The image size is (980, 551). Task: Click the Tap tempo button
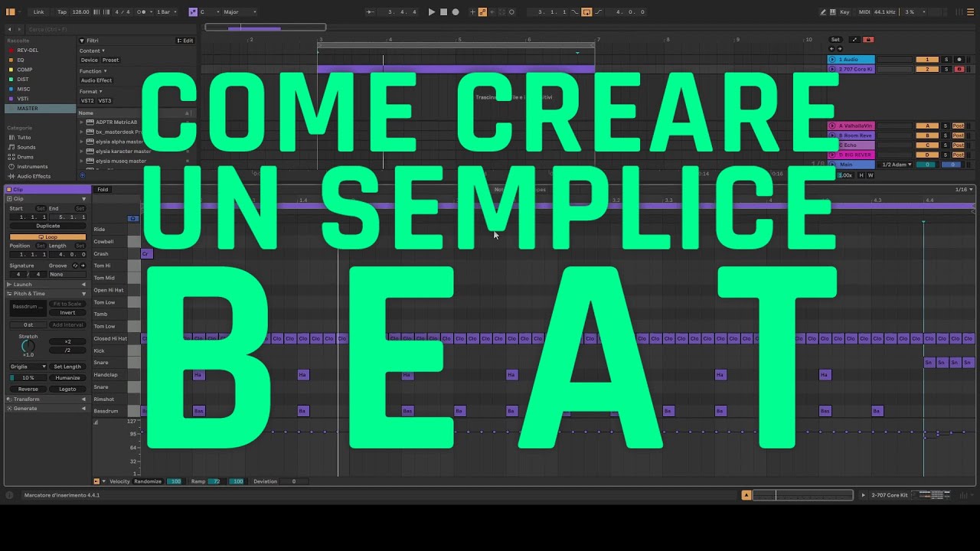(62, 12)
